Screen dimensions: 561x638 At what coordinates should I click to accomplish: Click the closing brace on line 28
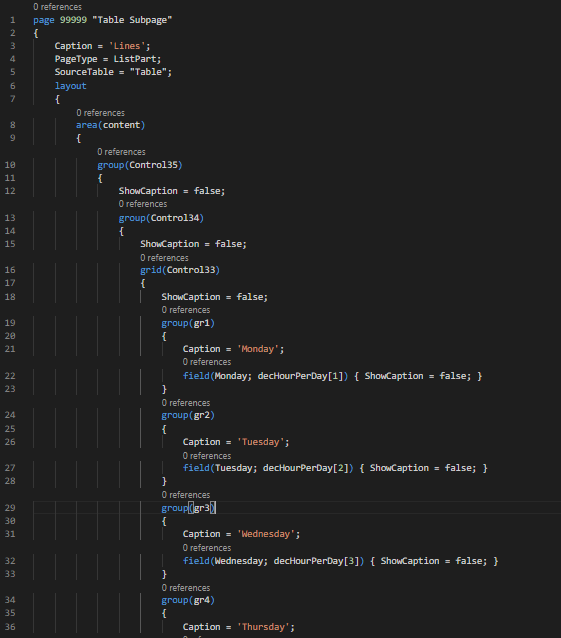[164, 481]
